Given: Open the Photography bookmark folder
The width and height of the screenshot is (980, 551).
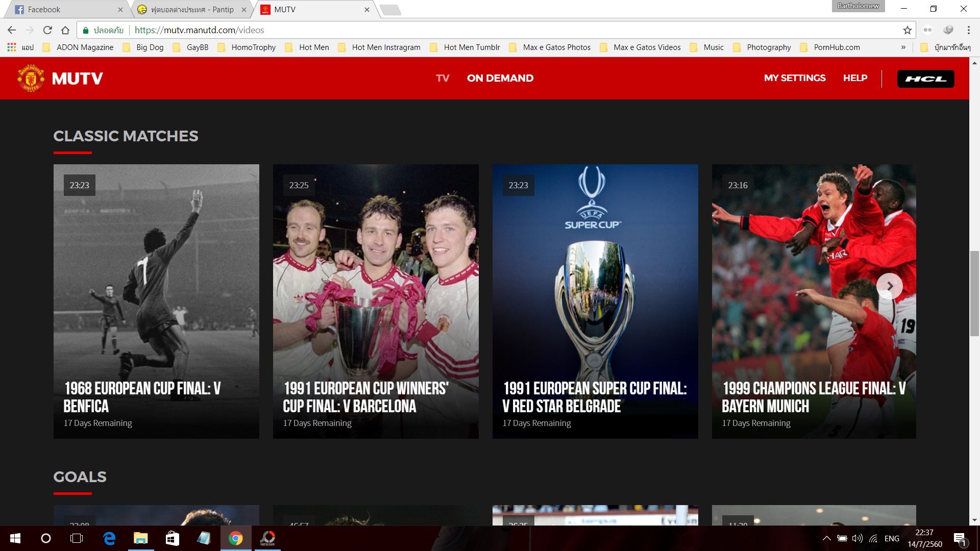Looking at the screenshot, I should coord(762,47).
